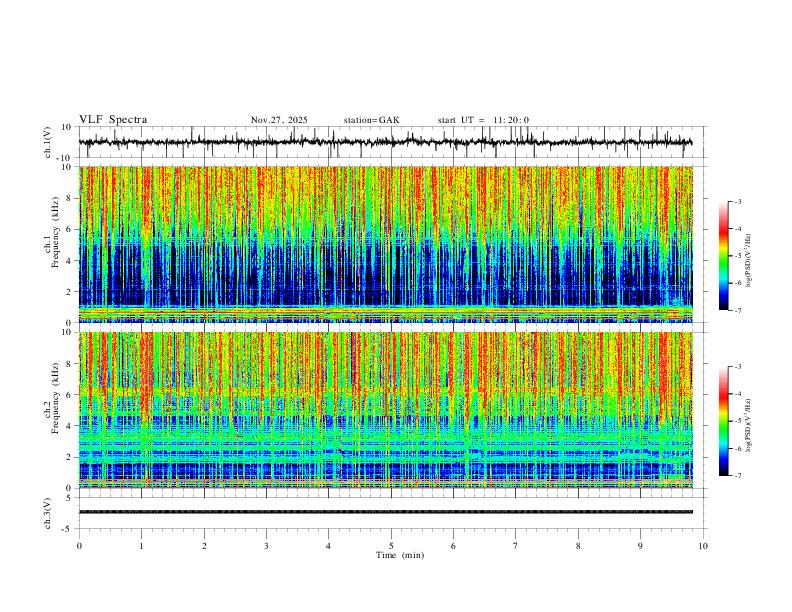The width and height of the screenshot is (792, 612).
Task: Click the ch.2 spectrogram panel
Action: 385,410
